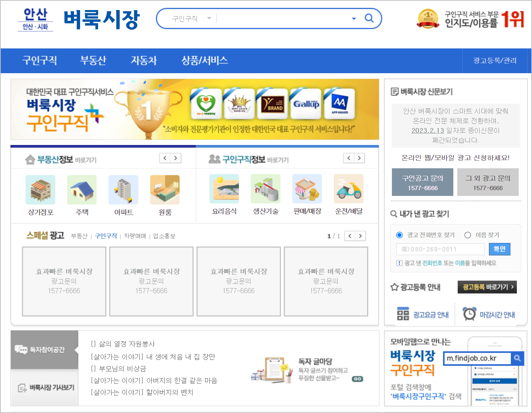Click the 1위 medal badge at top right
532x413 pixels.
pyautogui.click(x=427, y=19)
